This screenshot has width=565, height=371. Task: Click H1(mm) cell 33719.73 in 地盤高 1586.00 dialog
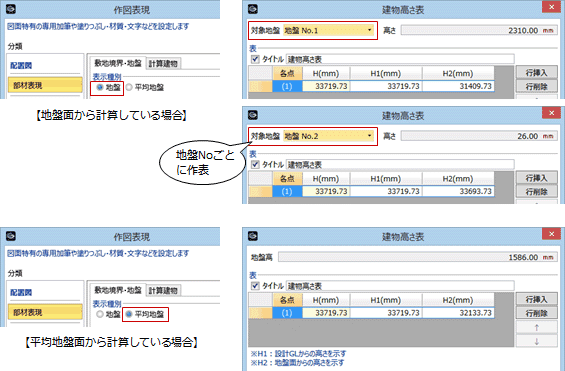pyautogui.click(x=386, y=313)
